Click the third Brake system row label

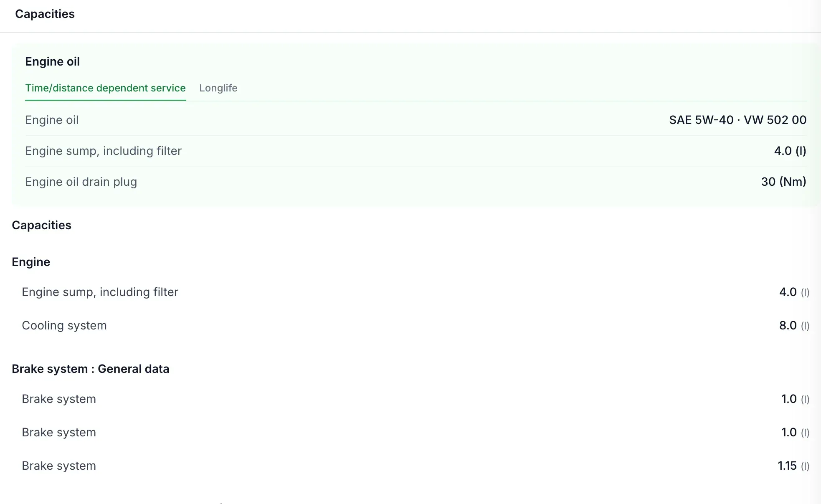click(59, 466)
